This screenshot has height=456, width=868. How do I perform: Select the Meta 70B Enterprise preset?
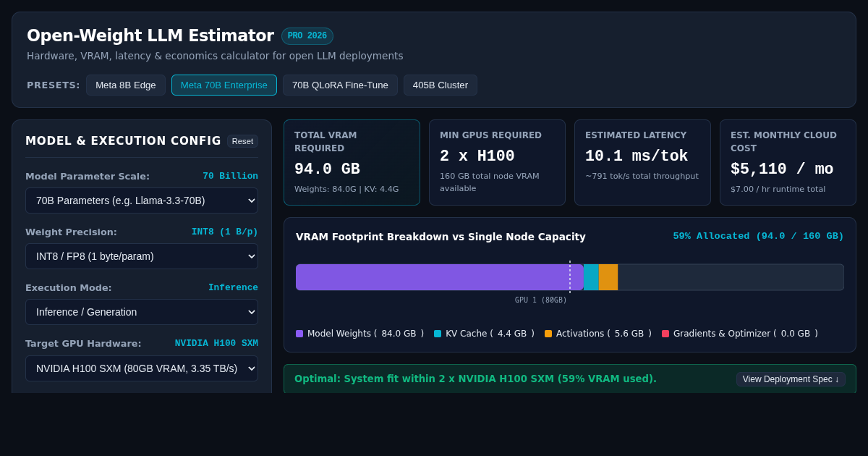(x=224, y=85)
